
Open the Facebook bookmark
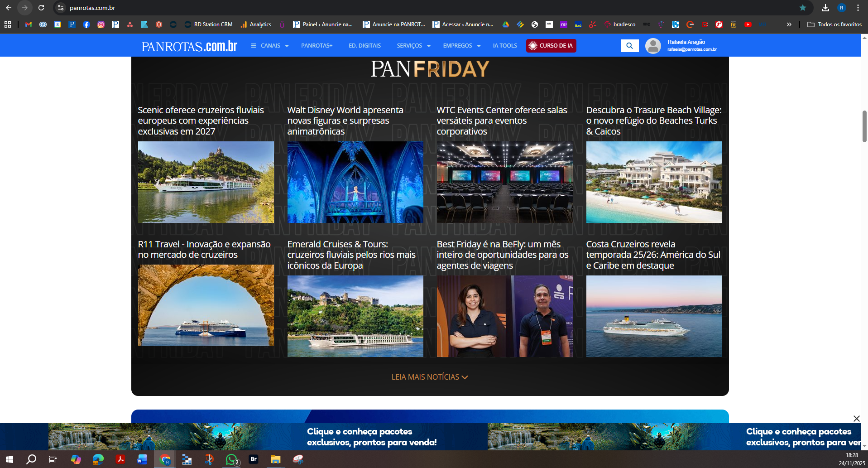pos(86,24)
